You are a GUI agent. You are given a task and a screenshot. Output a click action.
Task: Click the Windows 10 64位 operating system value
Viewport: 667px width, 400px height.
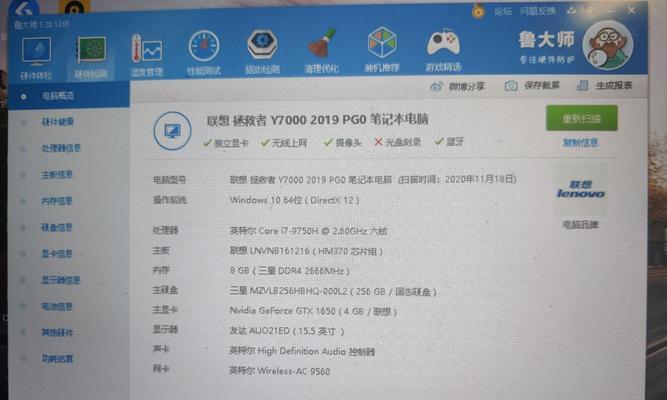(294, 200)
